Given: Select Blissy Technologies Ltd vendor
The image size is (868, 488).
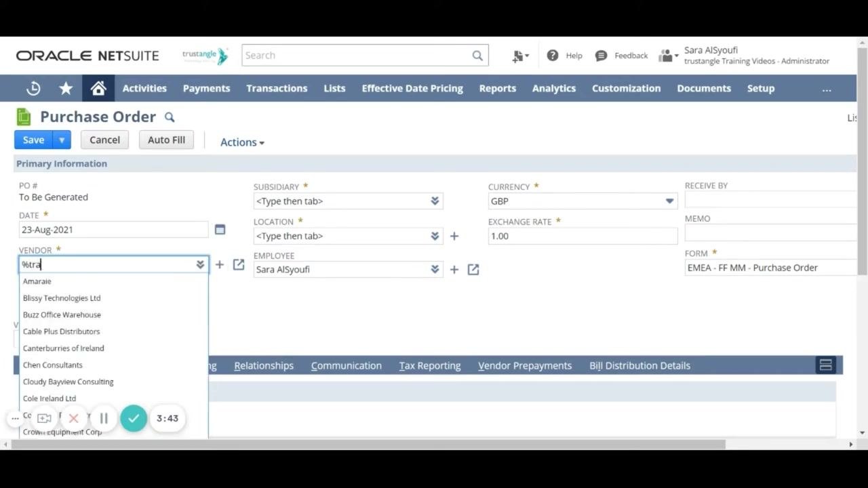Looking at the screenshot, I should pyautogui.click(x=113, y=298).
